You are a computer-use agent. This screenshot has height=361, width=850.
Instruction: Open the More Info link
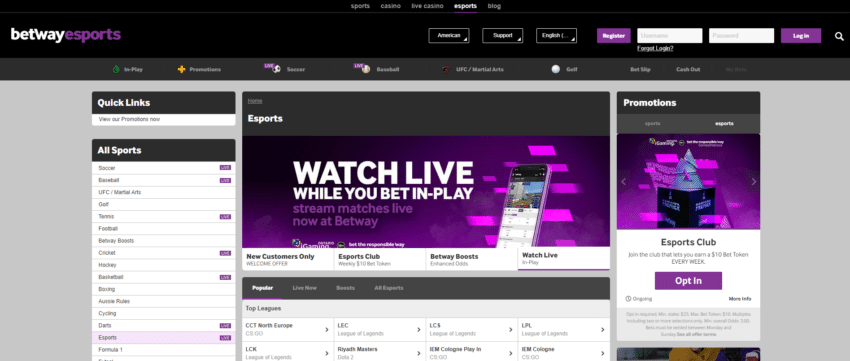[740, 299]
